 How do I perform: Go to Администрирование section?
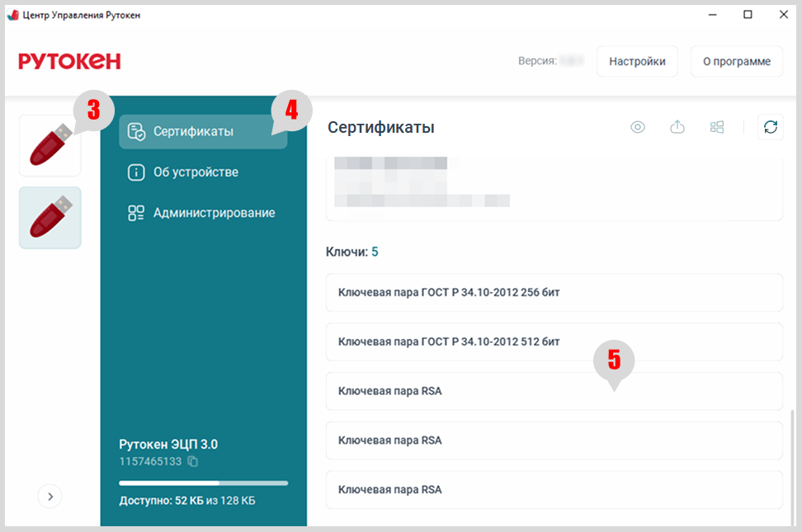pos(213,213)
